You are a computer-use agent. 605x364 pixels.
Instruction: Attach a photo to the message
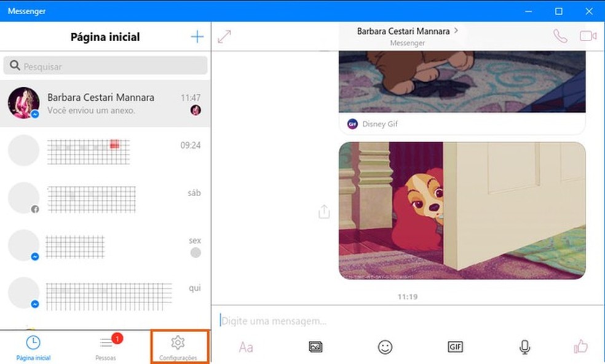[315, 347]
